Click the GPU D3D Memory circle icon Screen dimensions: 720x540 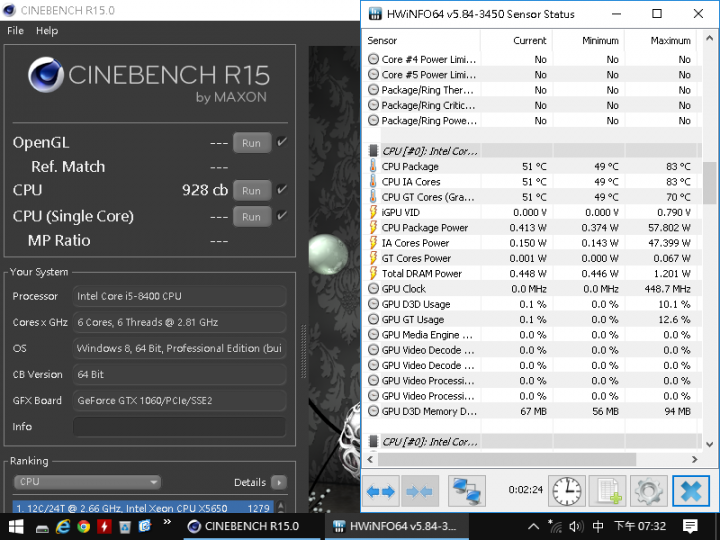(374, 411)
